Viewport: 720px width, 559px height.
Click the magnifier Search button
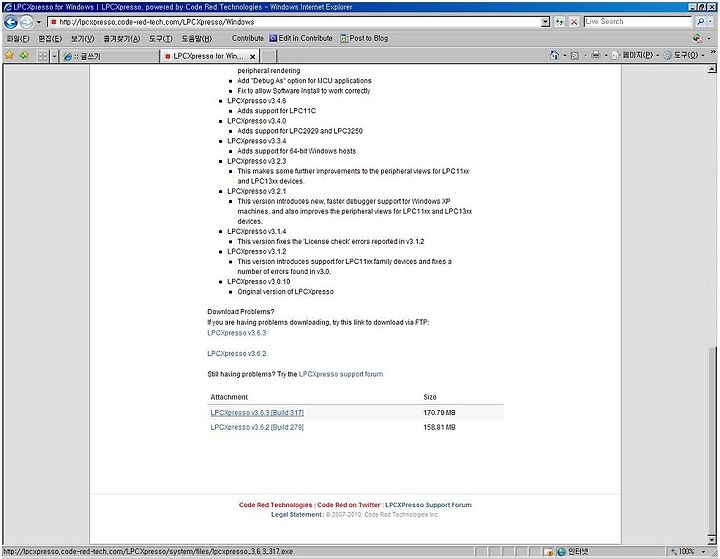pos(700,22)
